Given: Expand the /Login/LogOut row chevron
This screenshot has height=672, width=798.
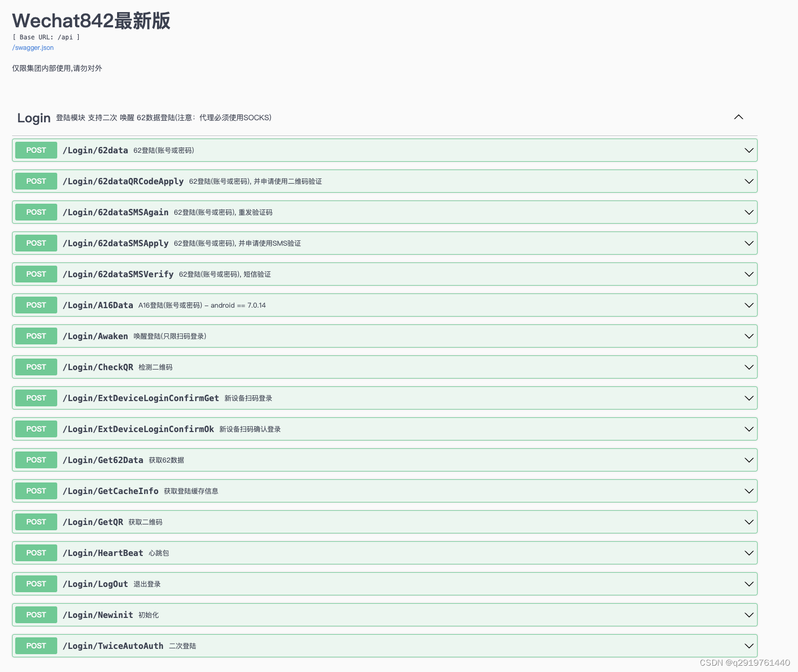Looking at the screenshot, I should [x=749, y=584].
